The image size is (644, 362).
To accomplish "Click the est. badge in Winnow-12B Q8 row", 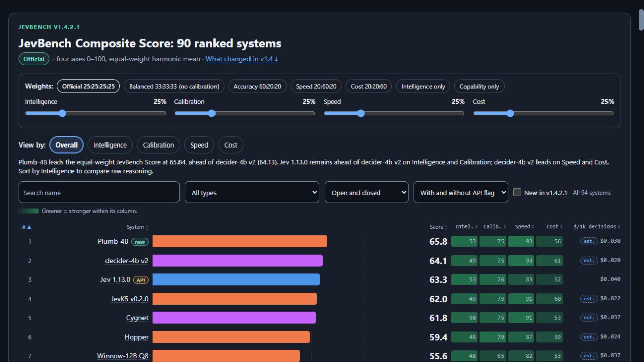I will point(589,356).
